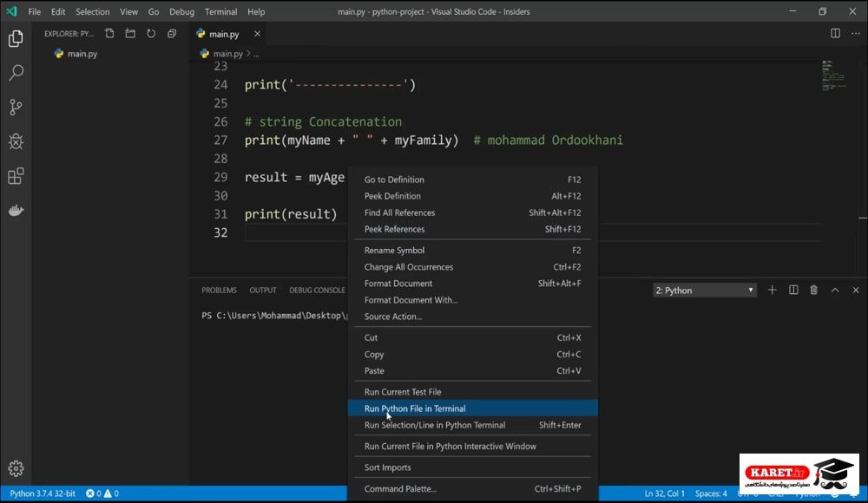Click New Folder icon in Explorer header
The width and height of the screenshot is (868, 503).
coord(130,34)
